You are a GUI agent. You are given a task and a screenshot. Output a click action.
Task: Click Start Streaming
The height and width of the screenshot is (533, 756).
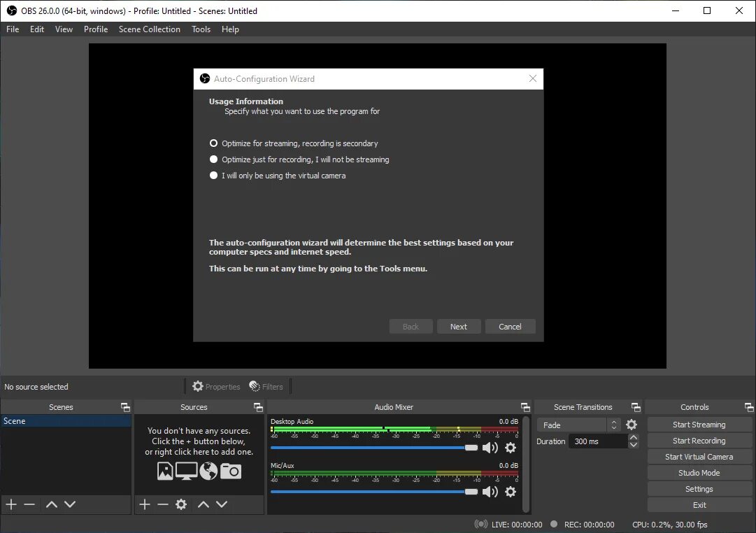[699, 425]
